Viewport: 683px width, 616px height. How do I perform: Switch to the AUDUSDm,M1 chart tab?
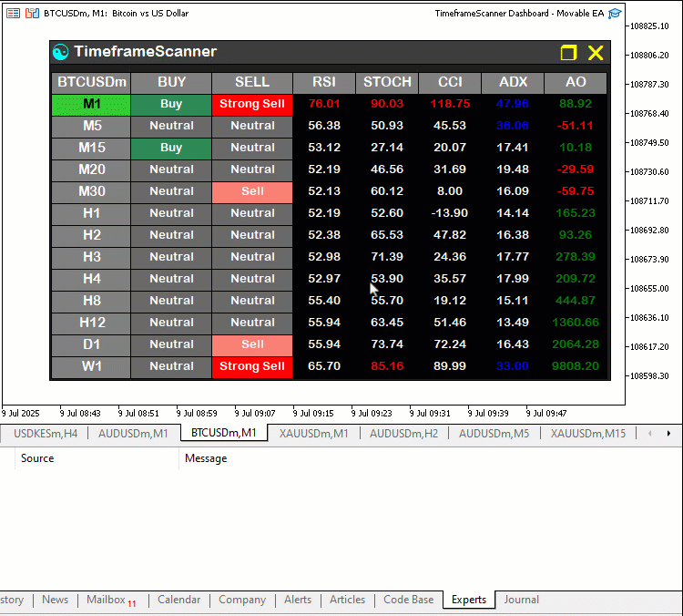[133, 434]
